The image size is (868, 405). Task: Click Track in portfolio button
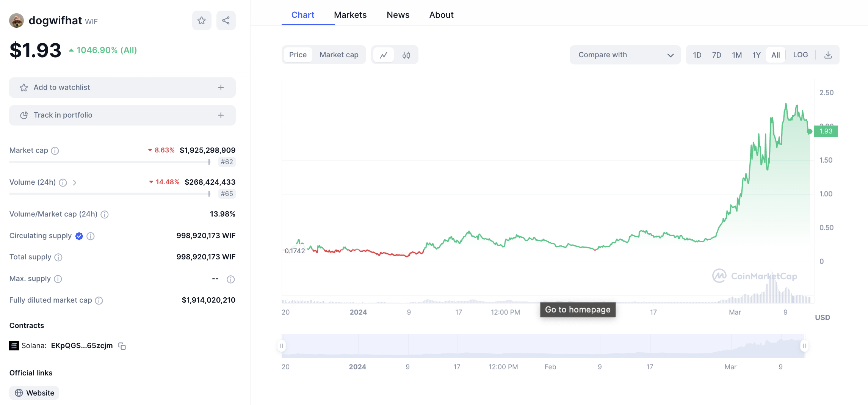[x=122, y=115]
